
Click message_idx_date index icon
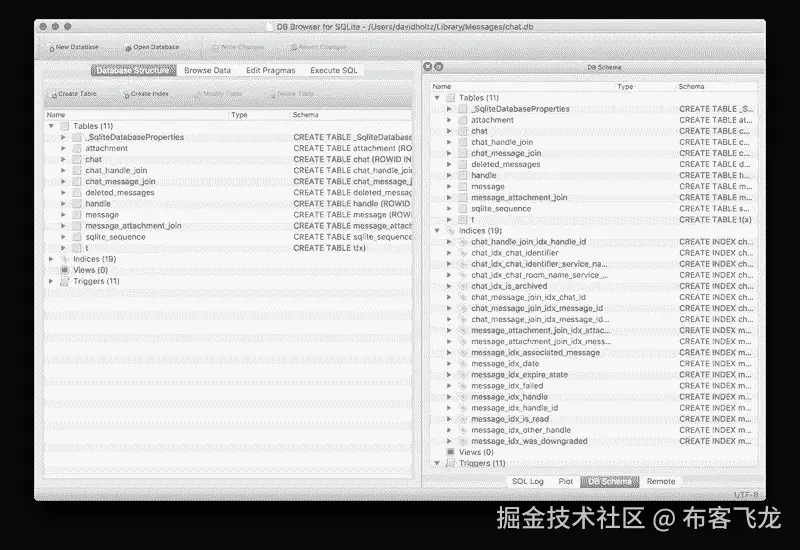click(463, 364)
